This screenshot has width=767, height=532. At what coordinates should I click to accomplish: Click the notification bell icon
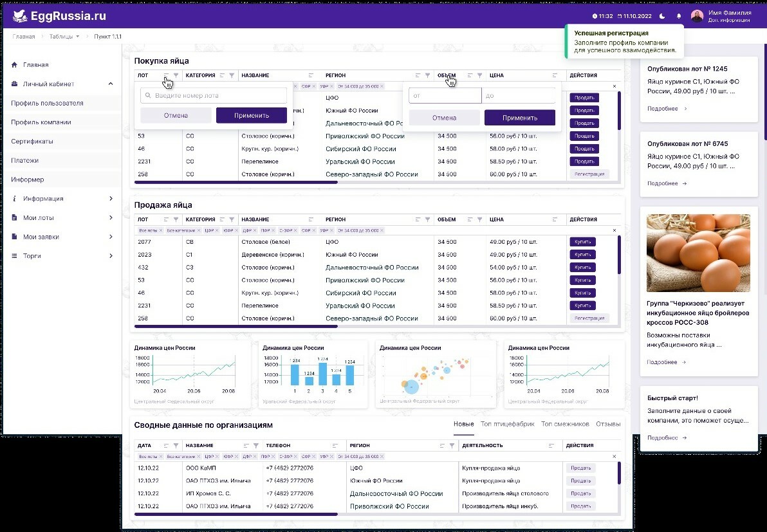[x=678, y=16]
